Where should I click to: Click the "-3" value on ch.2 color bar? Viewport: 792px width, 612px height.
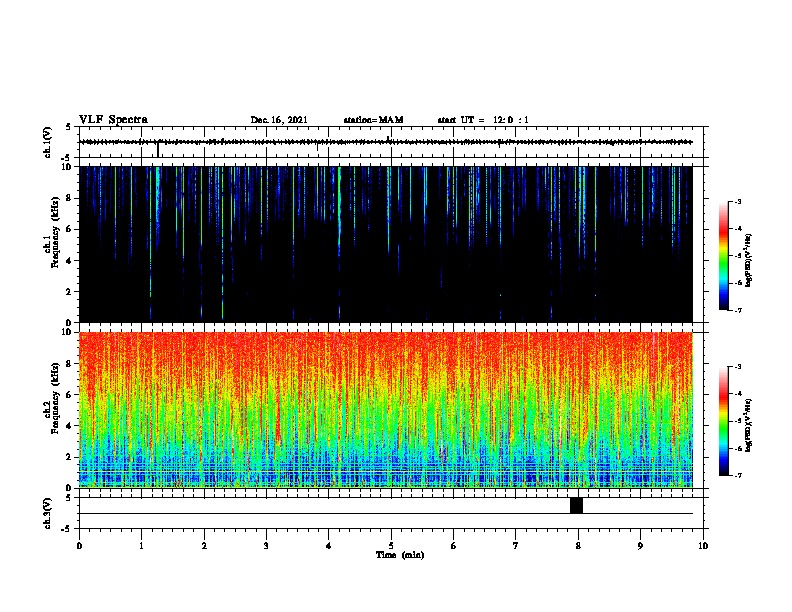click(x=738, y=367)
